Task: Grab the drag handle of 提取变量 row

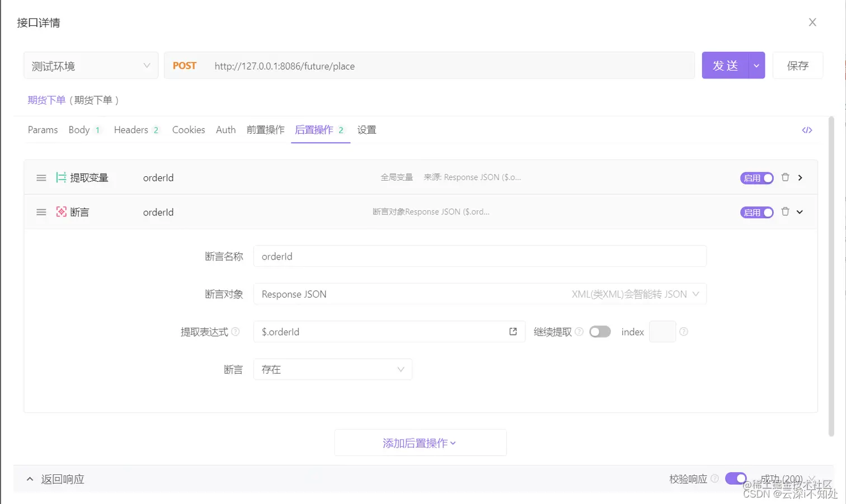Action: coord(41,178)
